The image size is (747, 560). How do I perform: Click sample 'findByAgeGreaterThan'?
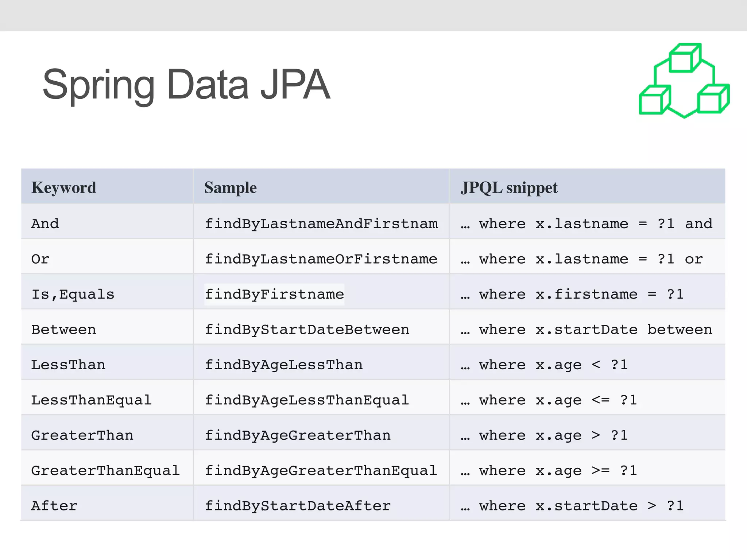pyautogui.click(x=298, y=435)
